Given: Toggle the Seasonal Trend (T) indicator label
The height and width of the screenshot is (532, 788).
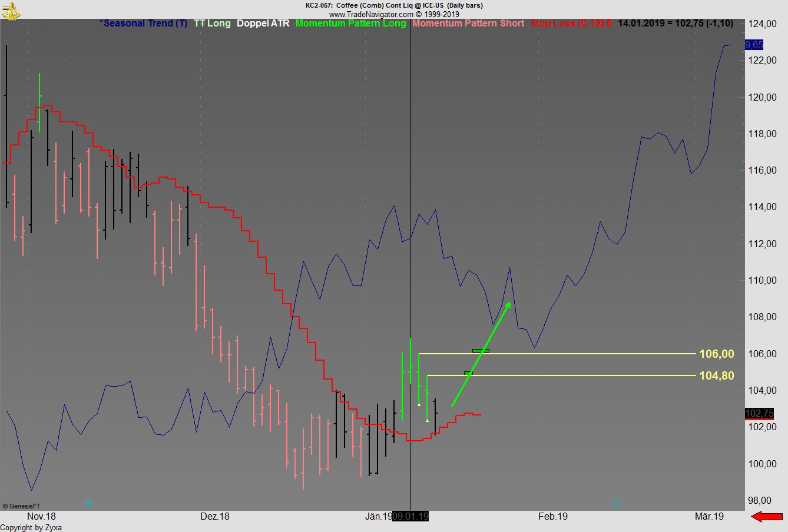Looking at the screenshot, I should [144, 24].
